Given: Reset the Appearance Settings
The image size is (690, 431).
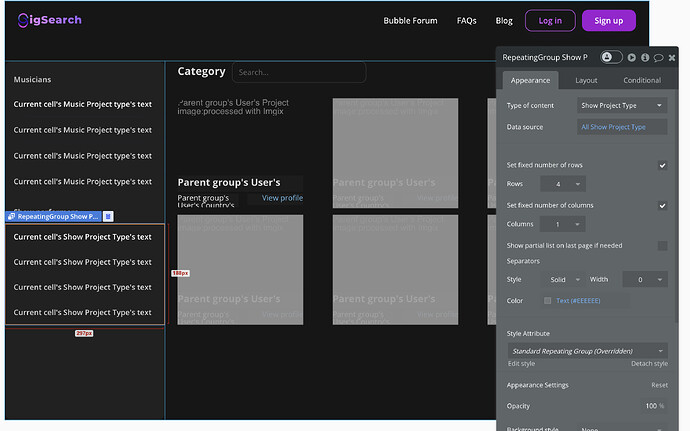Looking at the screenshot, I should pyautogui.click(x=659, y=385).
